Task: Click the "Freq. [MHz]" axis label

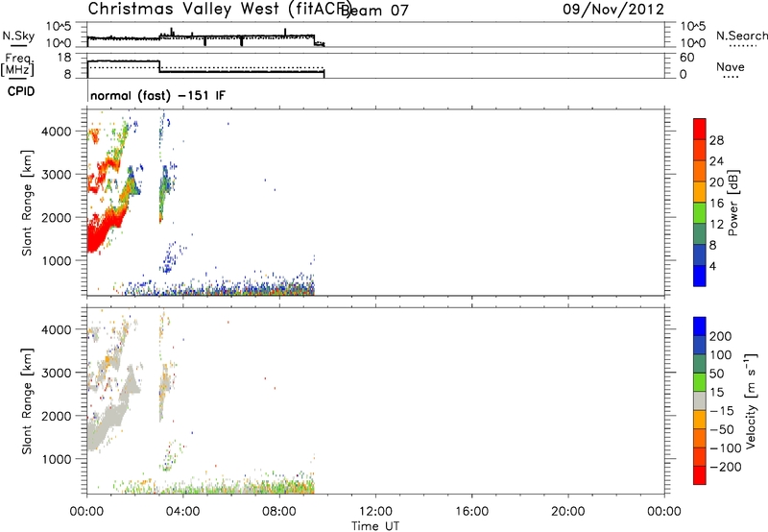Action: [17, 65]
